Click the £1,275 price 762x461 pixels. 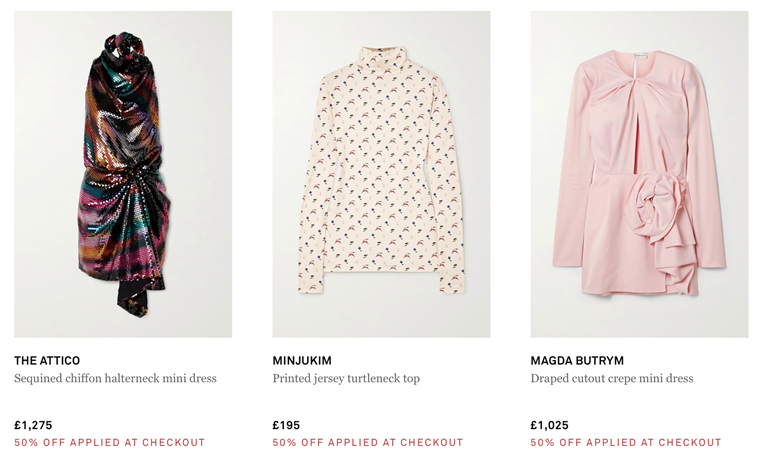[33, 425]
